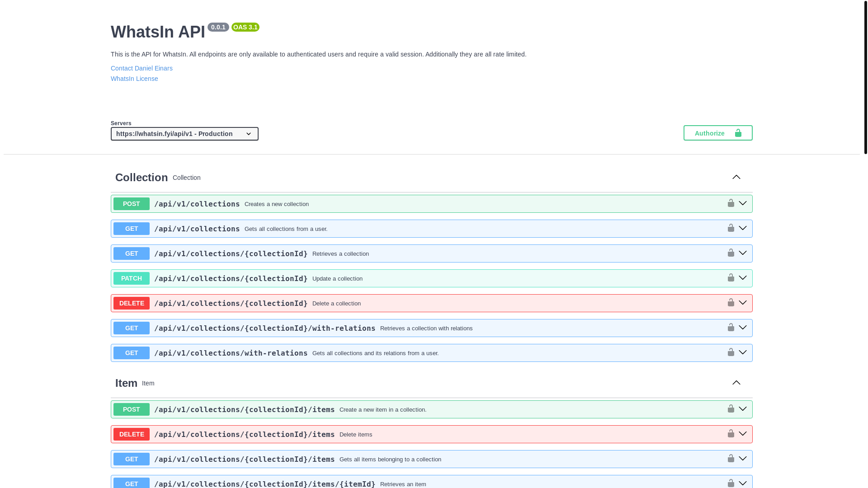Click GET badge for 'Gets all items belonging to a collection'

pyautogui.click(x=132, y=459)
